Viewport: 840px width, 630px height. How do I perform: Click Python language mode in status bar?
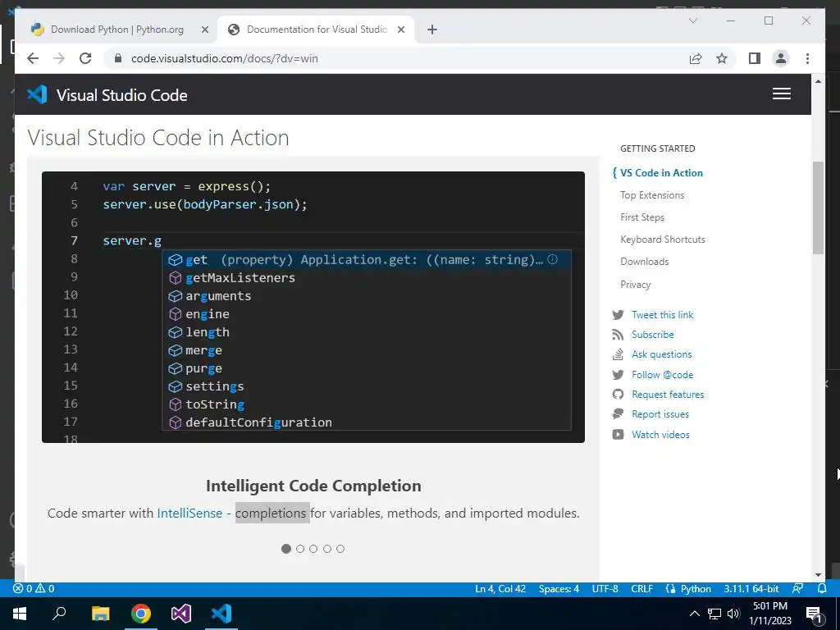point(696,588)
